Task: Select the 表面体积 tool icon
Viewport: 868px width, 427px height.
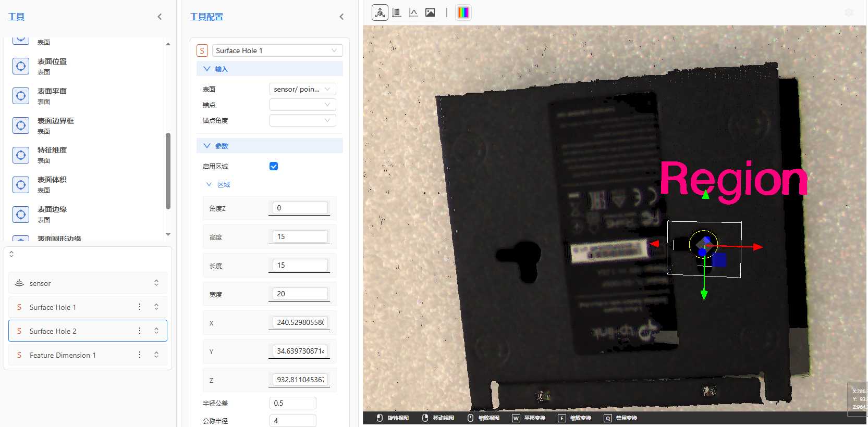Action: [21, 185]
